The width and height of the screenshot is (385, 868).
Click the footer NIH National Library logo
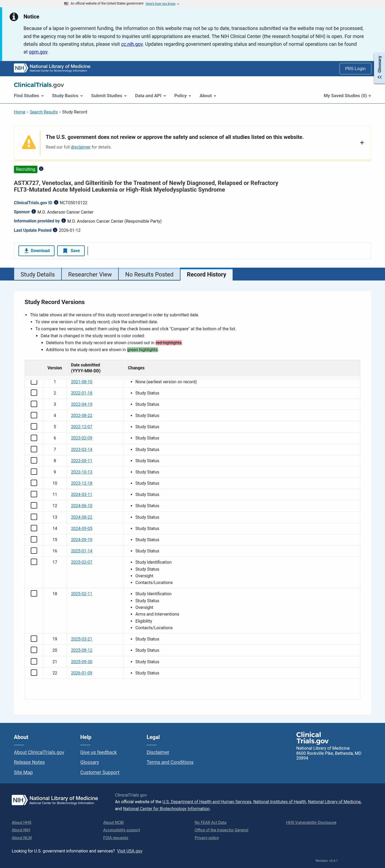coord(55,800)
